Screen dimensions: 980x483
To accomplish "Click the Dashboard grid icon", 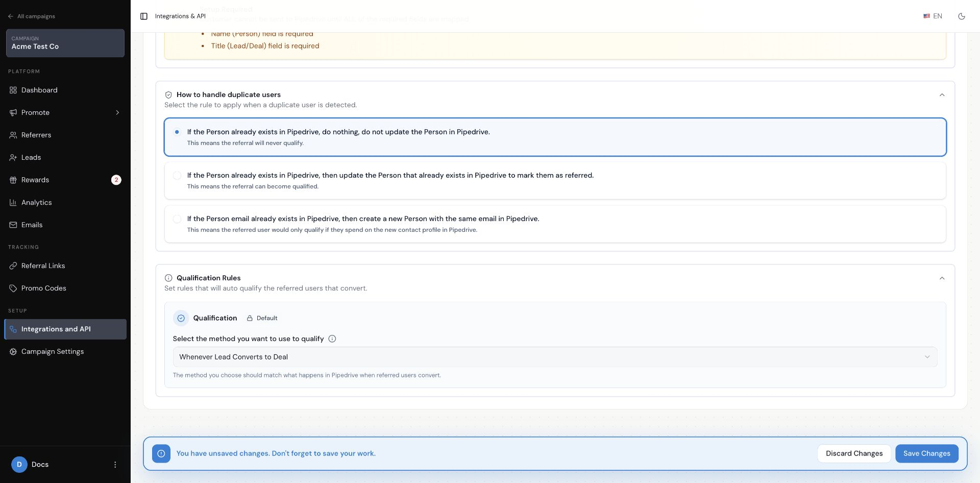I will [13, 90].
